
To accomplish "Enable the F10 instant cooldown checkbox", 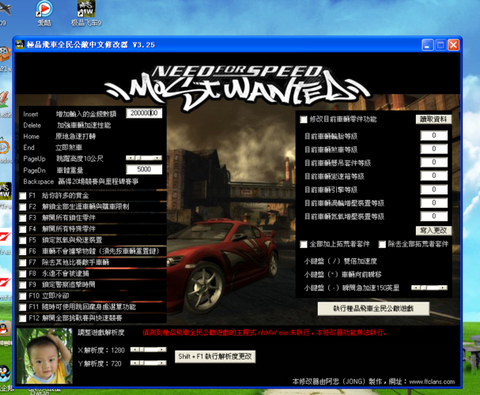I will (22, 296).
